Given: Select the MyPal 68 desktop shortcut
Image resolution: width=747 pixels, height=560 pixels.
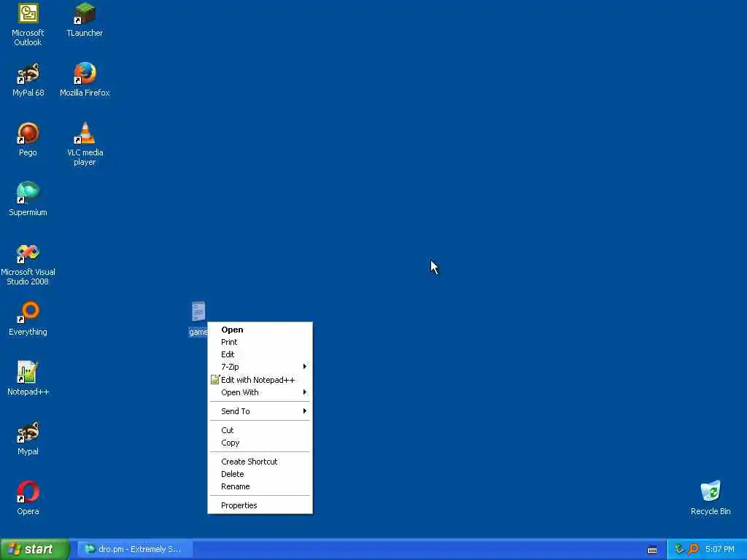Looking at the screenshot, I should tap(28, 80).
